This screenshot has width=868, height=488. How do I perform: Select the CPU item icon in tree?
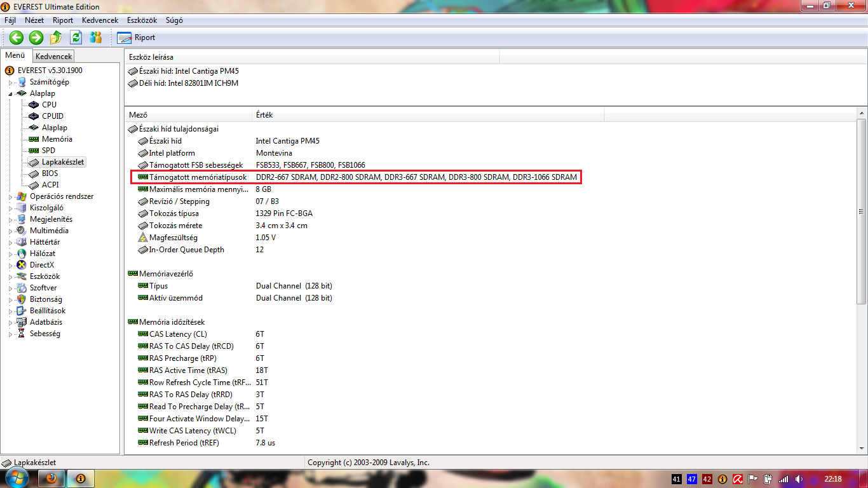coord(34,105)
